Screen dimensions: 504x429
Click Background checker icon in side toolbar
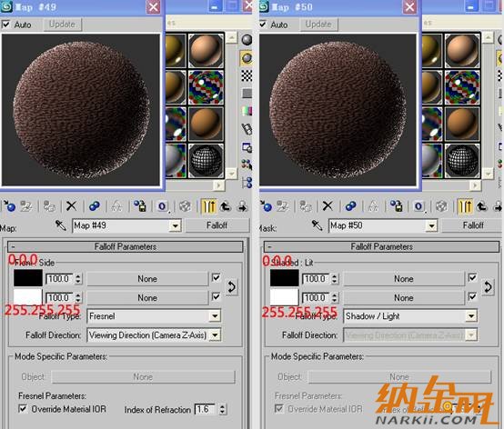click(x=247, y=75)
